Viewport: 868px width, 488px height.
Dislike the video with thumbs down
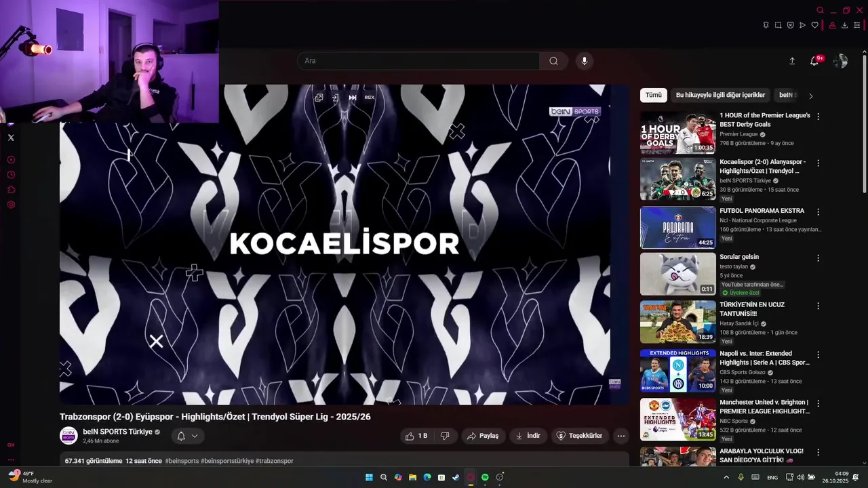[x=445, y=436]
